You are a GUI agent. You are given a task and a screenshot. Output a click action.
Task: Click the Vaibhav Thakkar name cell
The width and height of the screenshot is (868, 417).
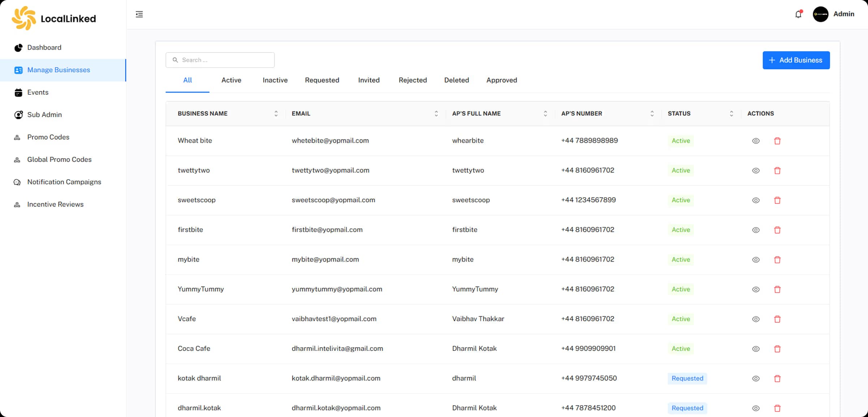coord(478,319)
